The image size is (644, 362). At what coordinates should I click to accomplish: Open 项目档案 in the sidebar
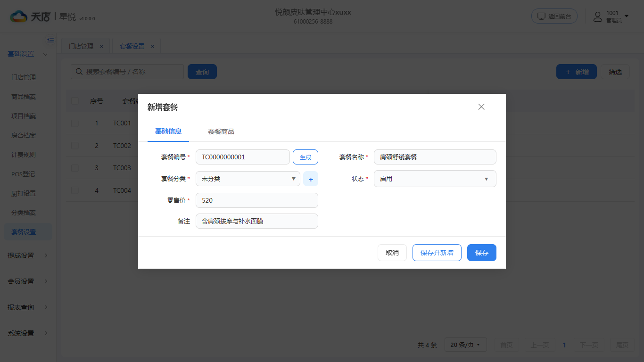(24, 116)
